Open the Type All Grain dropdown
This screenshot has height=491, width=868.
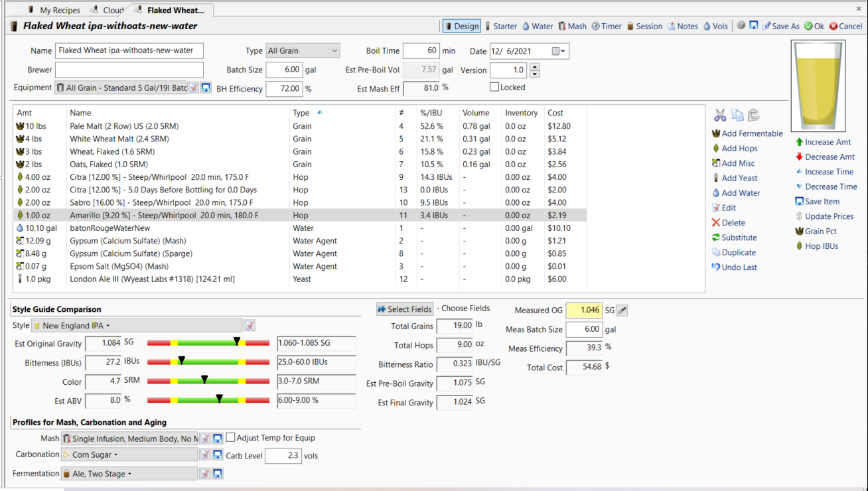[303, 50]
